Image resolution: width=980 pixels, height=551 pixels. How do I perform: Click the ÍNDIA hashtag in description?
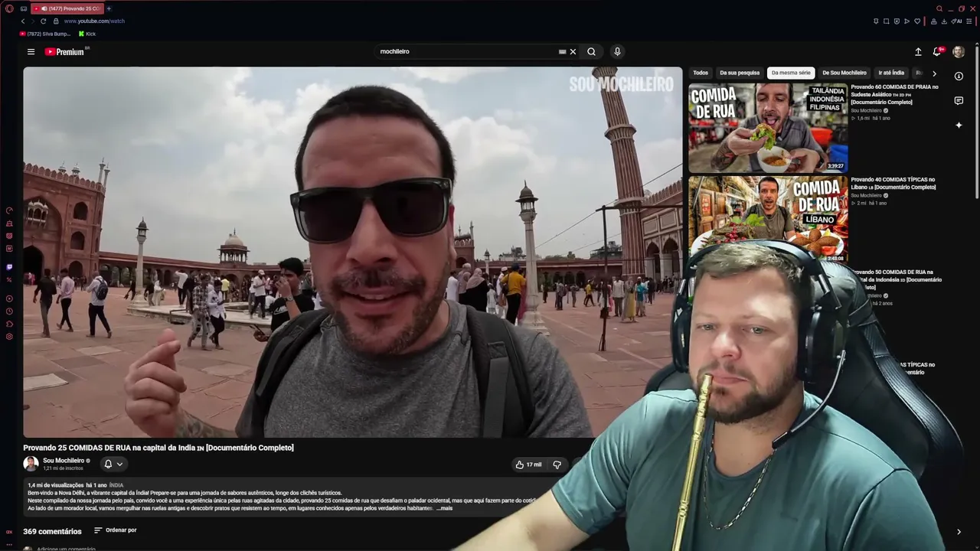click(116, 485)
